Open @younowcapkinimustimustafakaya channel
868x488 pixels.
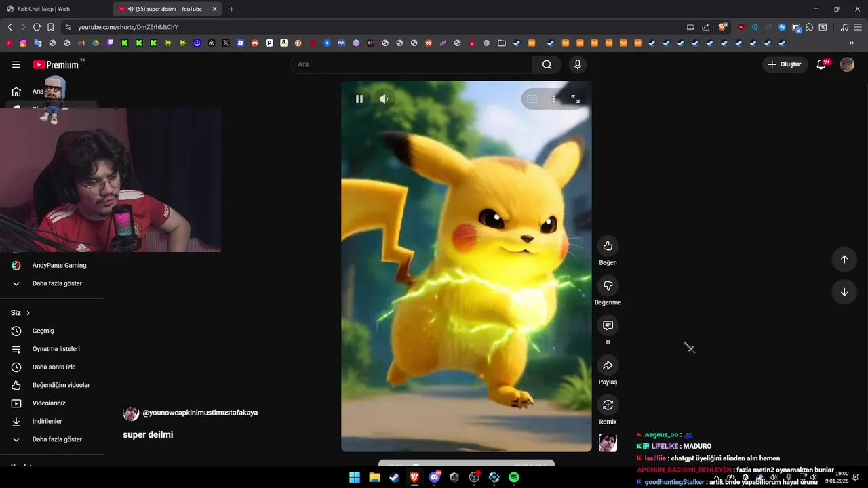point(200,413)
